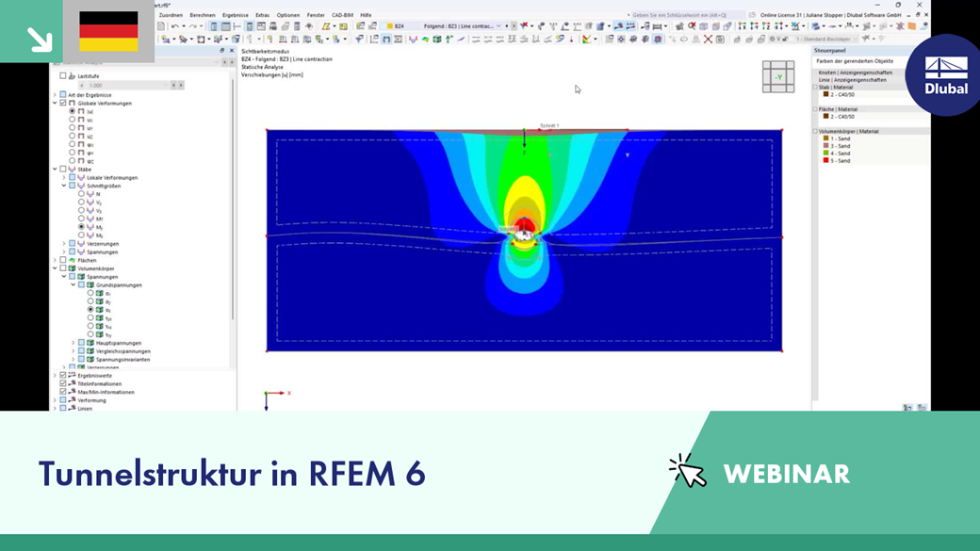Uncheck Max/Min-Informationen checkbox
Screen dimensions: 980x551
click(x=63, y=392)
